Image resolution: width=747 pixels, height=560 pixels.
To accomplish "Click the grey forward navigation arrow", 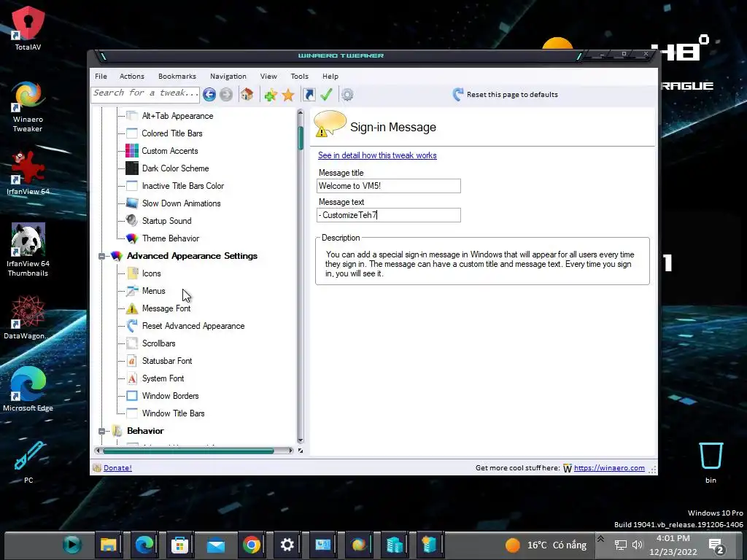I will [226, 94].
